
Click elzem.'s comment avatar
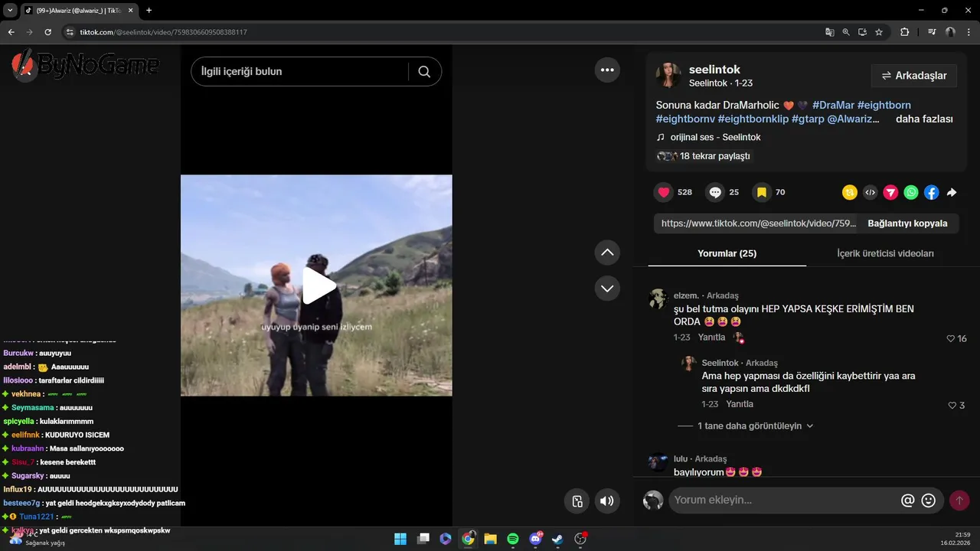pos(658,298)
